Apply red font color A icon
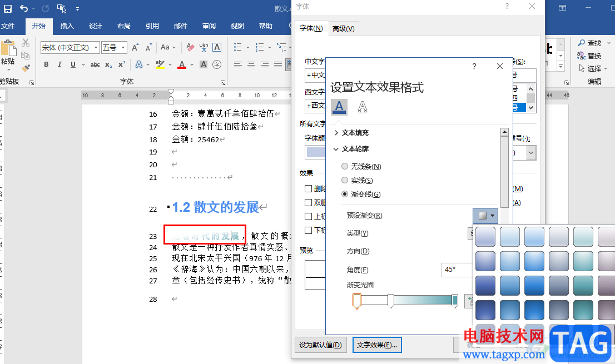 pos(182,64)
